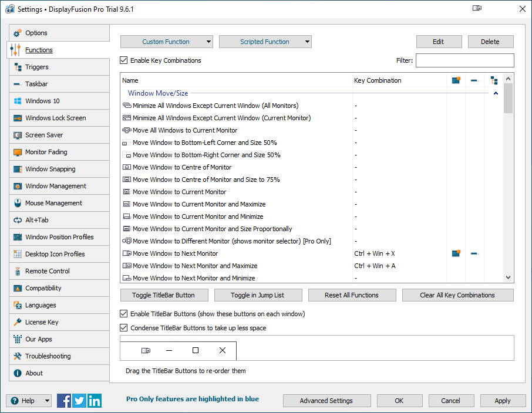Click Clear All Key Combinations button
Screen dimensions: 532x413
(457, 295)
